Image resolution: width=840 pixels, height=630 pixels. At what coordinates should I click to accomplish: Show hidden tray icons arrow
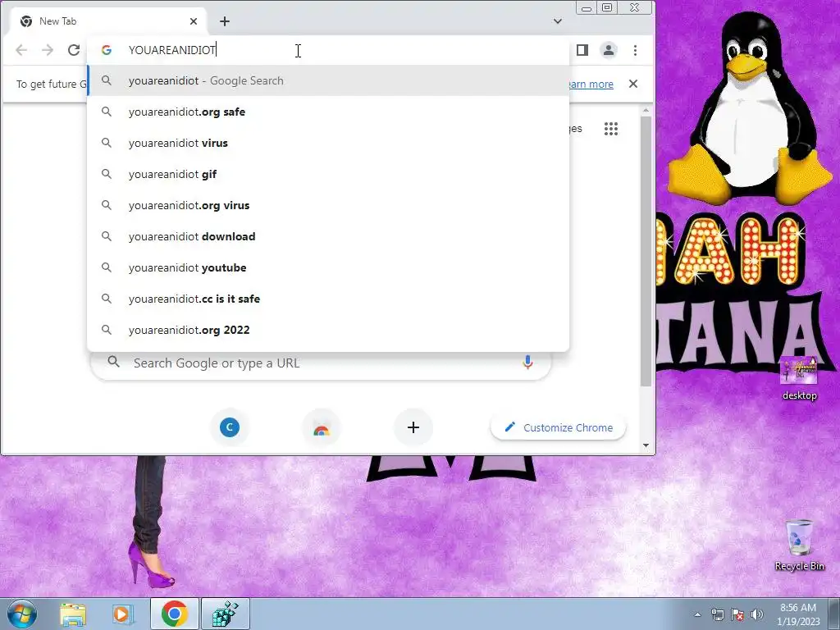coord(697,614)
